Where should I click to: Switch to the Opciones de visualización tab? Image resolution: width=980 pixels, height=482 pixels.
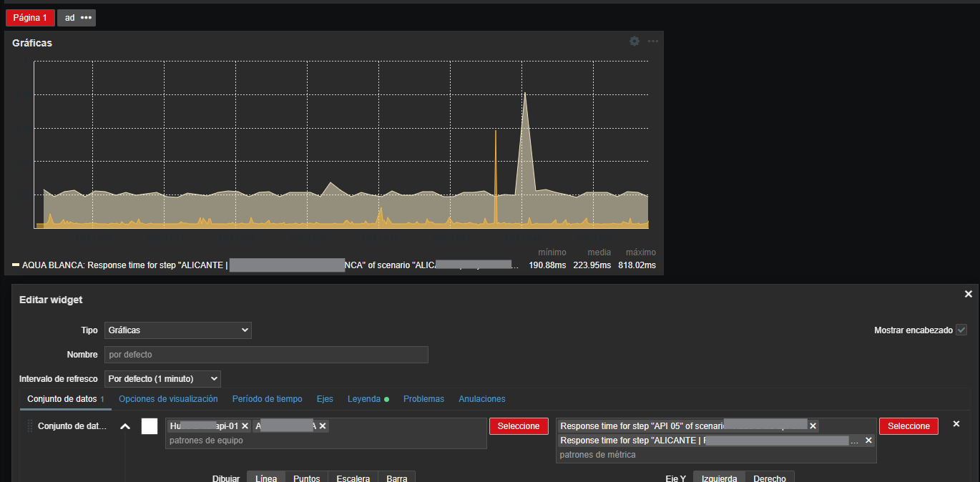click(x=168, y=399)
